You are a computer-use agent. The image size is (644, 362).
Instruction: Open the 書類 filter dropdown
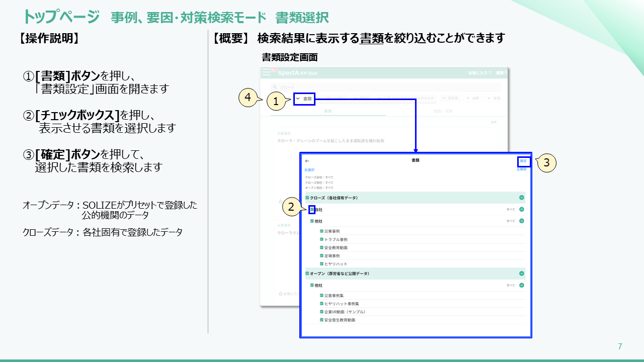point(304,99)
